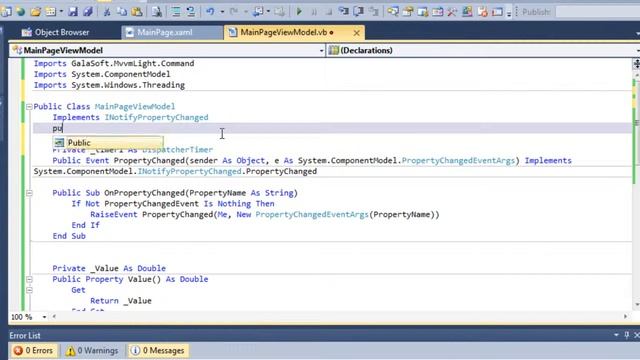This screenshot has height=360, width=640.
Task: Open Solution Explorer from the toolbar icon
Action: [393, 12]
